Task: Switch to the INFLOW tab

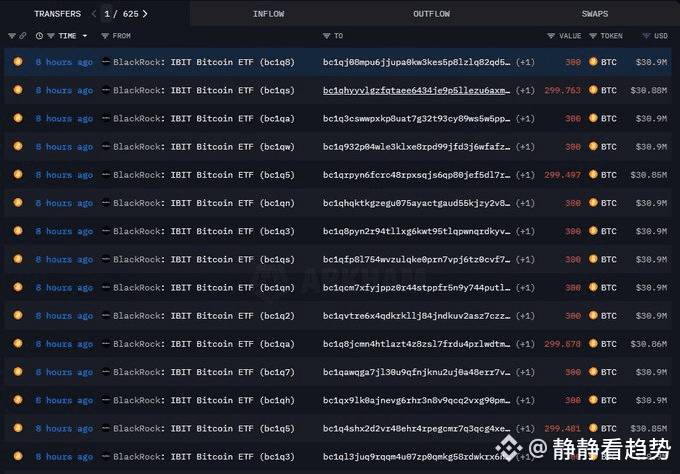Action: click(268, 14)
